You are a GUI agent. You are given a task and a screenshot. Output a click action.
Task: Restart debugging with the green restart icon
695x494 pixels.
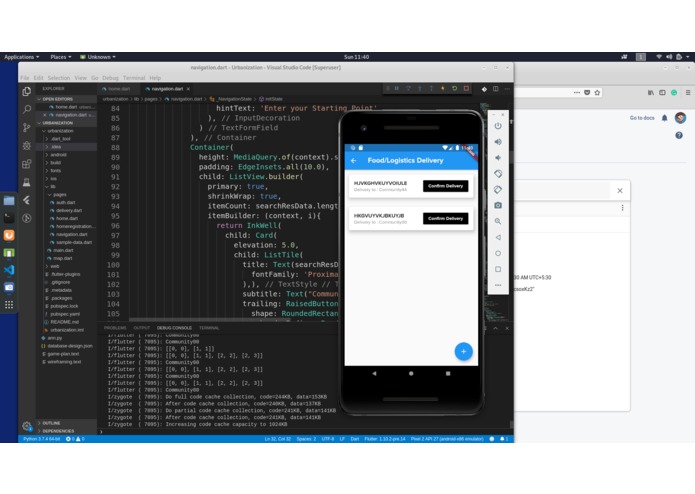pos(454,89)
